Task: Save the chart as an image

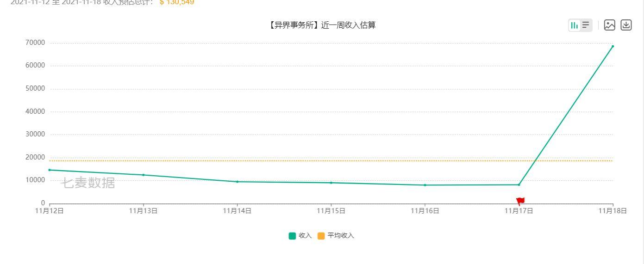Action: click(x=610, y=25)
